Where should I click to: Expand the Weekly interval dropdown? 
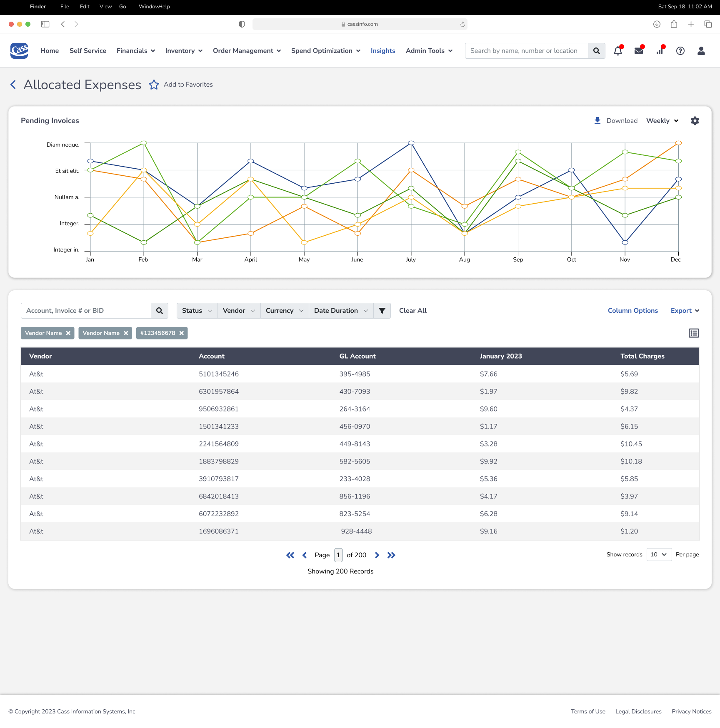(x=662, y=121)
